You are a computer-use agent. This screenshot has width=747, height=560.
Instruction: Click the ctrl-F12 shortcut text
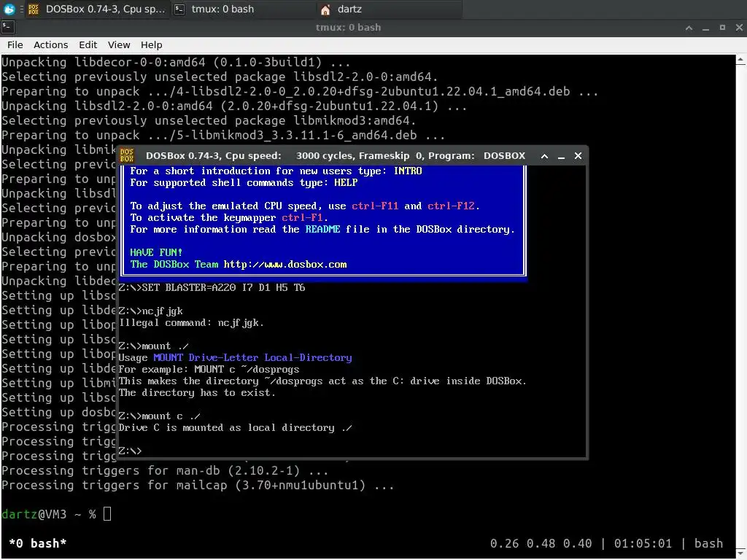(451, 206)
